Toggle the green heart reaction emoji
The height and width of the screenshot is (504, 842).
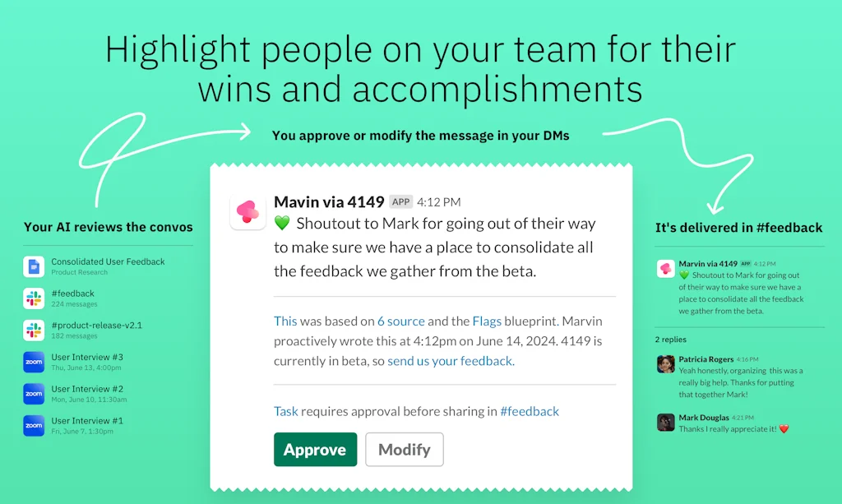pyautogui.click(x=280, y=223)
